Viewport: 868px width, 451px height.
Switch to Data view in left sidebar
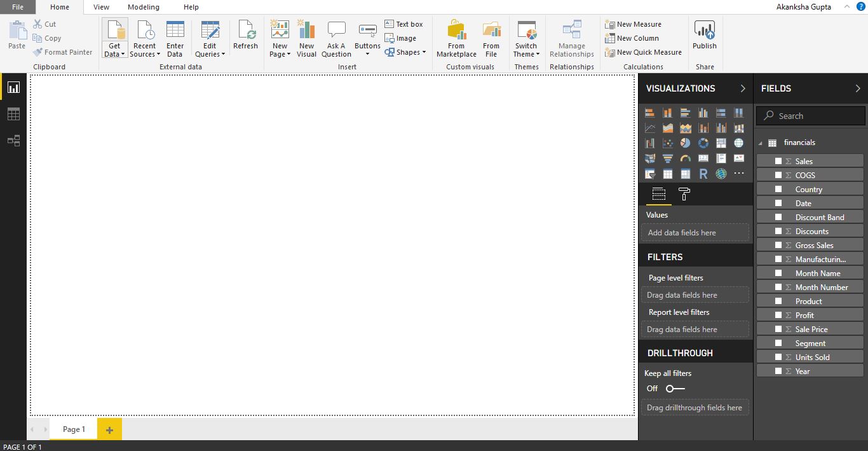tap(13, 114)
